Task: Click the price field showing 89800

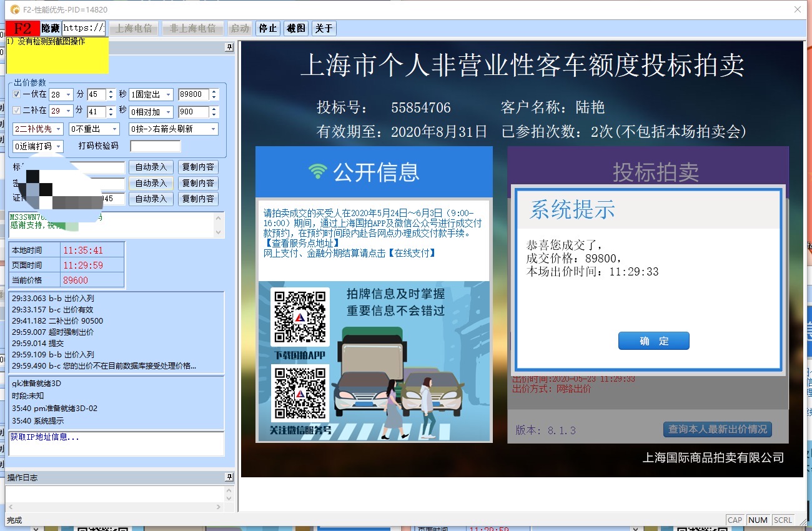Action: tap(194, 94)
